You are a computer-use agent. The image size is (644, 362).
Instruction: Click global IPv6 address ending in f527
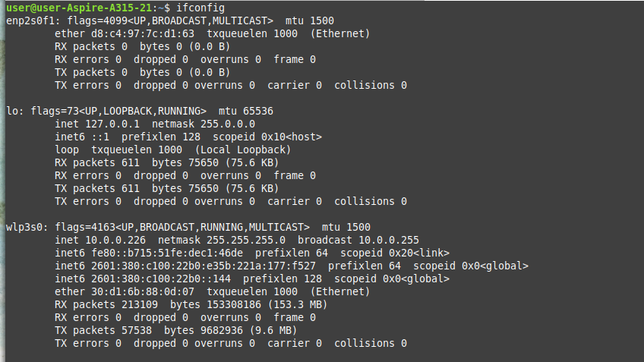coord(204,266)
